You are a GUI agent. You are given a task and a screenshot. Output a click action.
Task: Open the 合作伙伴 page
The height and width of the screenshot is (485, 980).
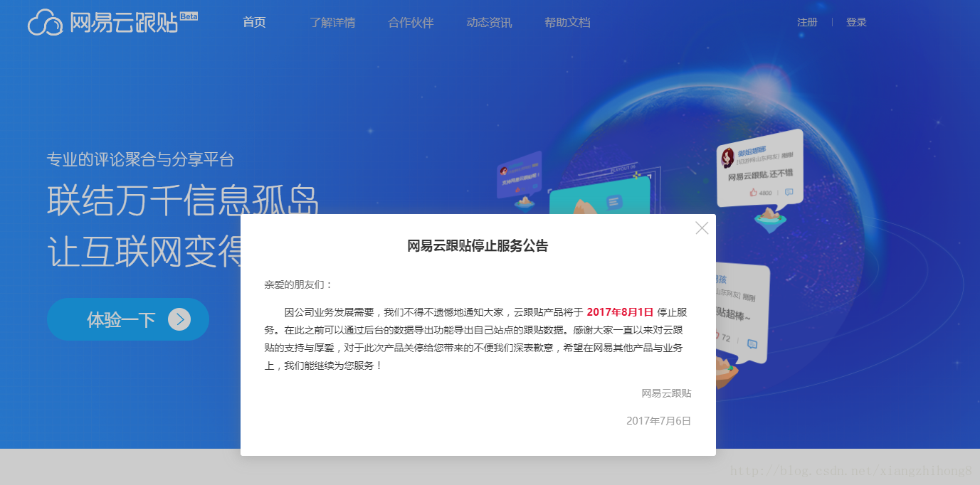pos(411,22)
